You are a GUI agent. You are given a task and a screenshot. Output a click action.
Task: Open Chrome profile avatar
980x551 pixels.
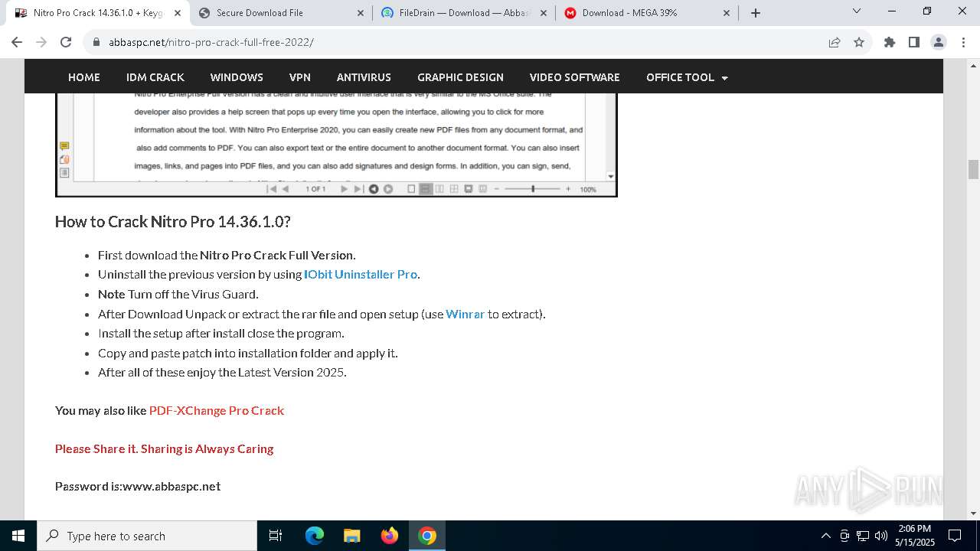[939, 42]
